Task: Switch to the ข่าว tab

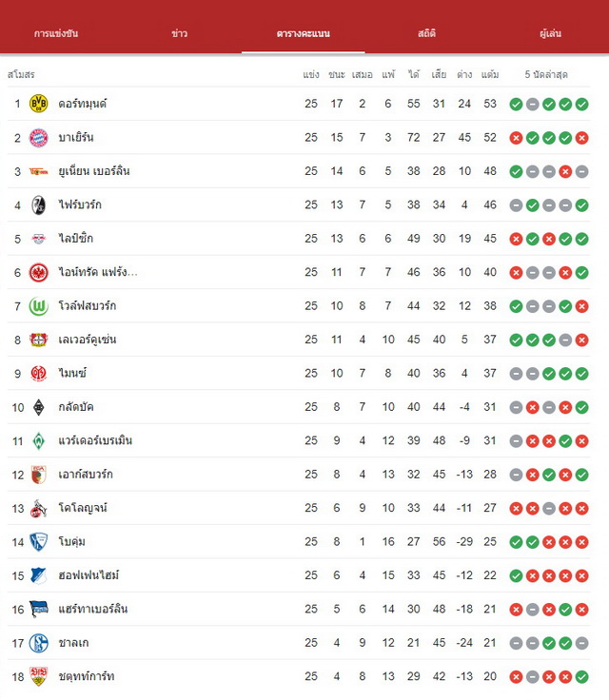Action: tap(179, 33)
